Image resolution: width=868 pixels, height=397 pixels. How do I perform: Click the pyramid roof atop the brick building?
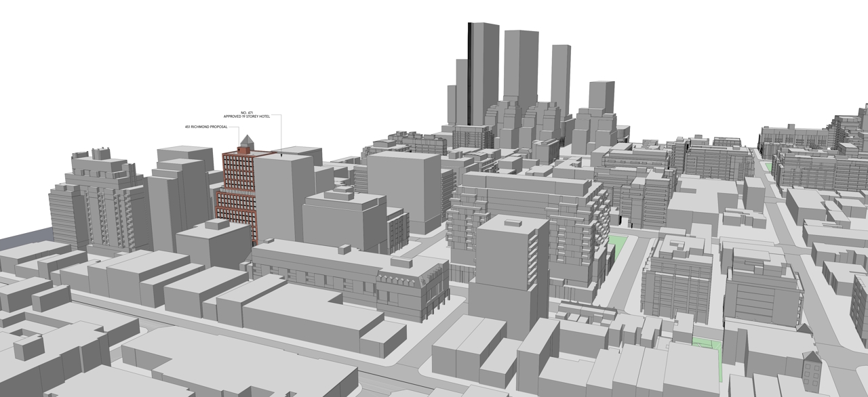point(245,142)
